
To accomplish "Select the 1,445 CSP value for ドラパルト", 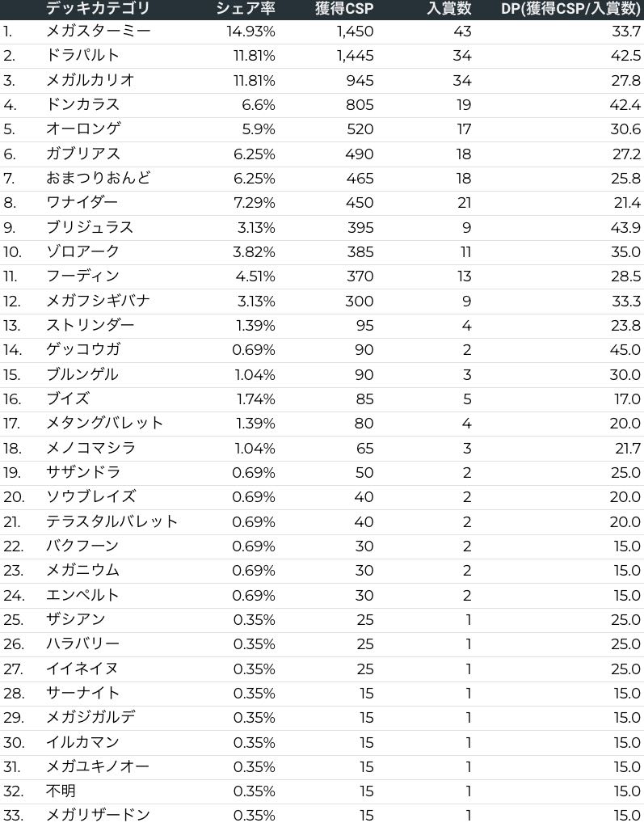I will click(355, 56).
